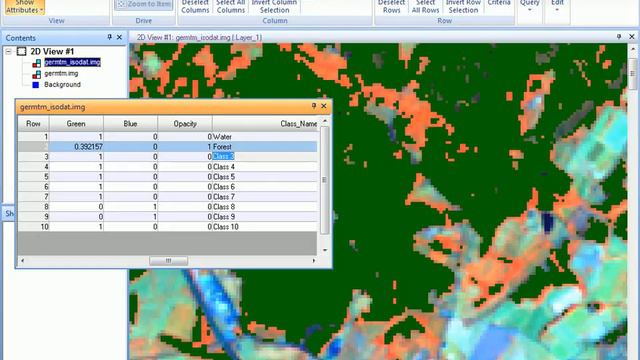Click the Forest class name cell

pos(265,147)
